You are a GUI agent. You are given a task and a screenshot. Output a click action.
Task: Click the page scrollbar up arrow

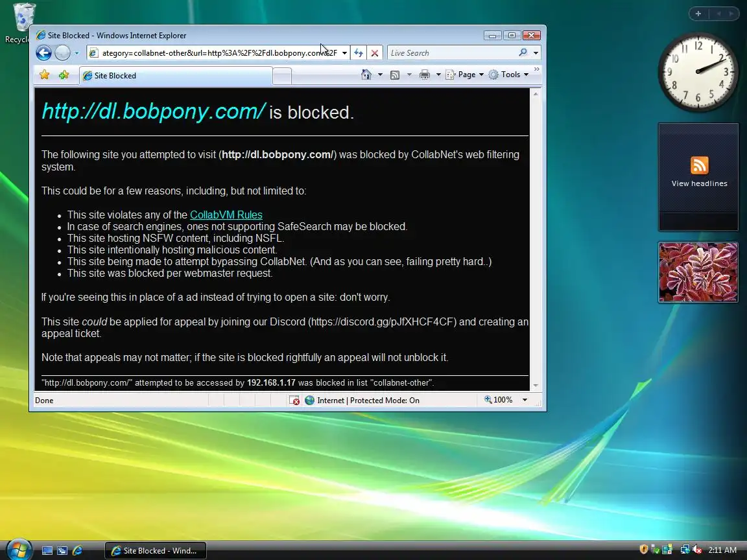[536, 94]
